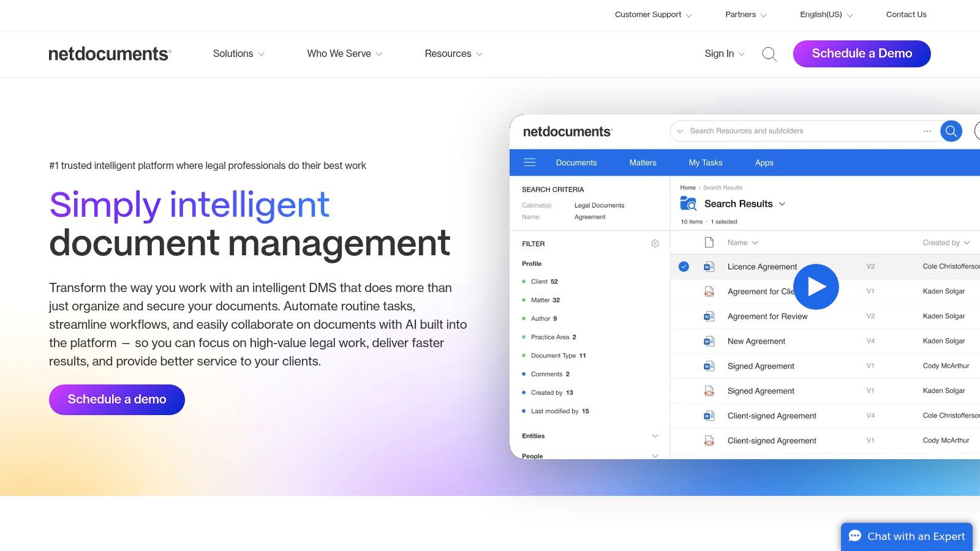Image resolution: width=980 pixels, height=551 pixels.
Task: Click the Search Results breadcrumb text
Action: [723, 188]
